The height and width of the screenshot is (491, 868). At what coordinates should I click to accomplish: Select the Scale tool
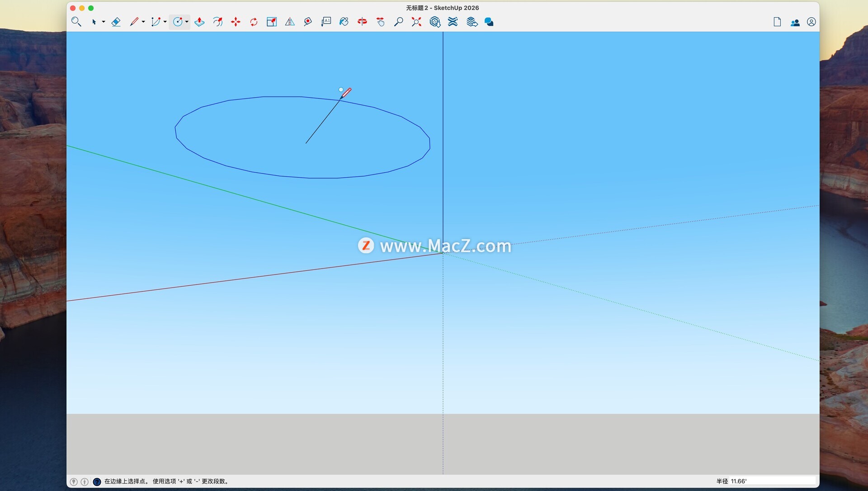(272, 22)
